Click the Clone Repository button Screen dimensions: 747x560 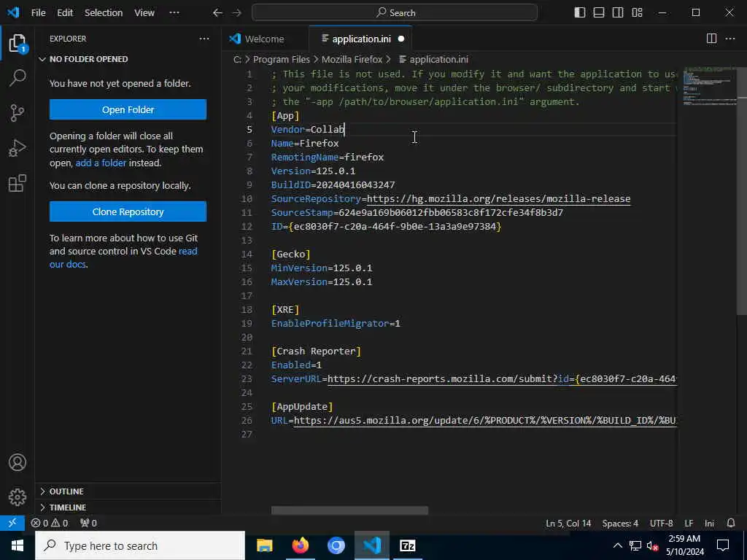128,211
